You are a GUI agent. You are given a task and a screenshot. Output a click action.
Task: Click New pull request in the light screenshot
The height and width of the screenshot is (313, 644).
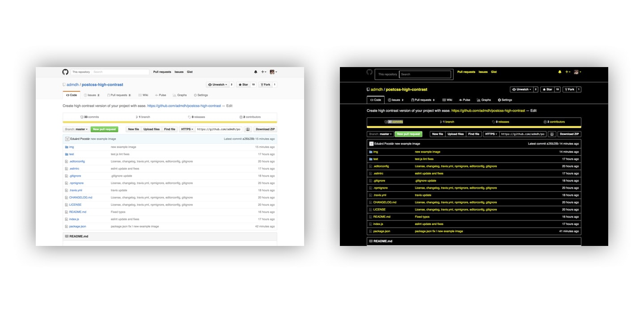click(104, 129)
